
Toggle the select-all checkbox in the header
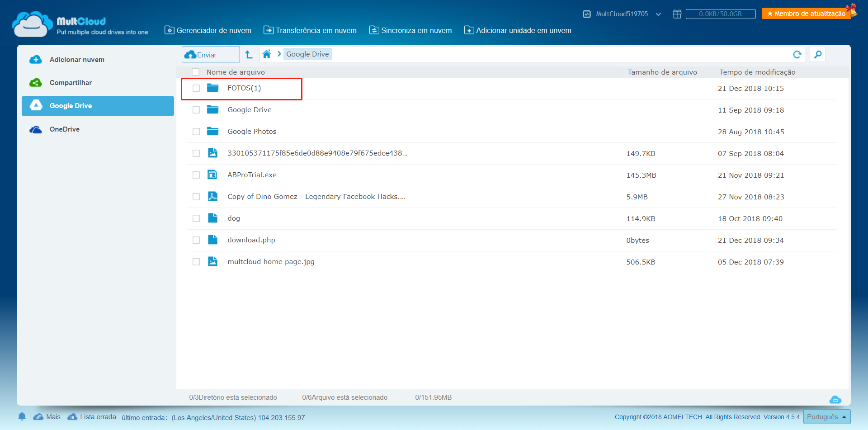[196, 72]
